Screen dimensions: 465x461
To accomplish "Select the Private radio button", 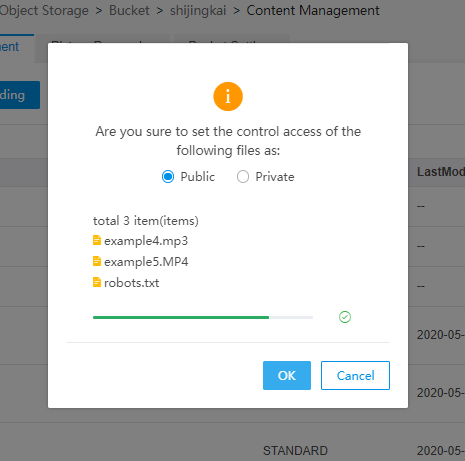I will click(243, 177).
